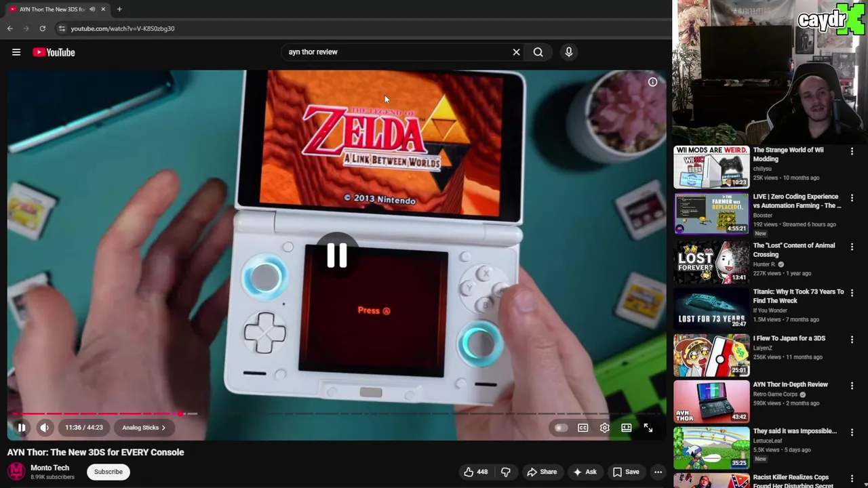Click the browser forward arrow
Screen dimensions: 868x488
pyautogui.click(x=26, y=28)
